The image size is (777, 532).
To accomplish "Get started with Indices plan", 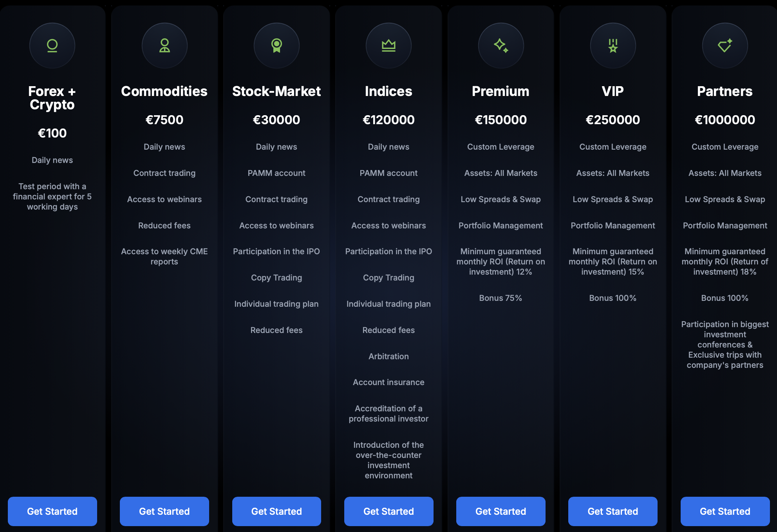I will [389, 511].
